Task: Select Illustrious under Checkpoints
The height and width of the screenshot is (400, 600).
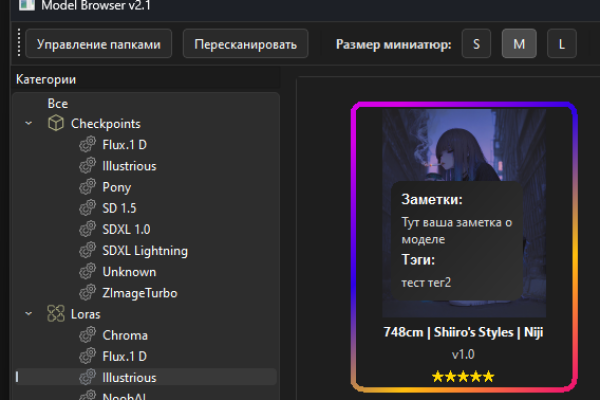Action: (x=129, y=166)
